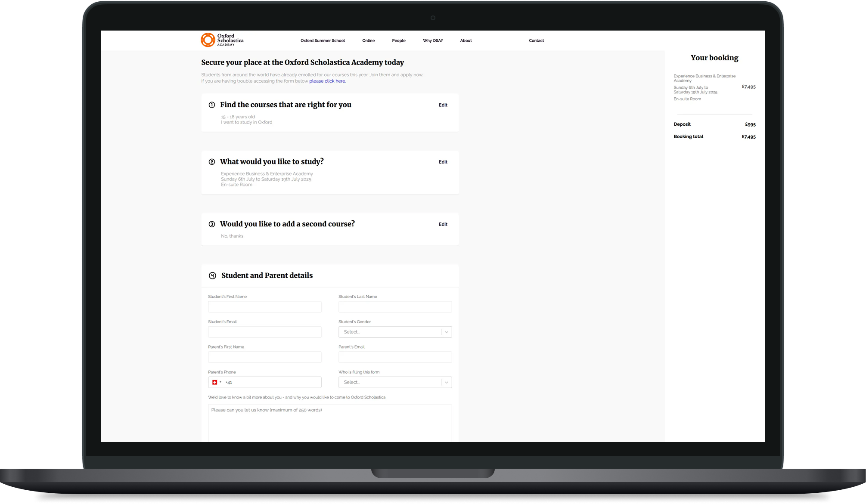
Task: Click the step 1 circled number icon
Action: 212,105
